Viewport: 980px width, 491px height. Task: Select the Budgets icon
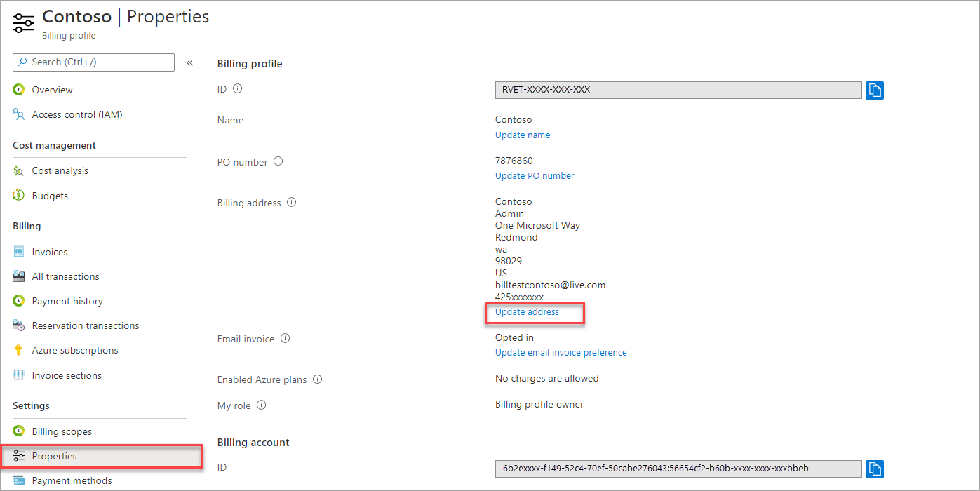tap(18, 196)
